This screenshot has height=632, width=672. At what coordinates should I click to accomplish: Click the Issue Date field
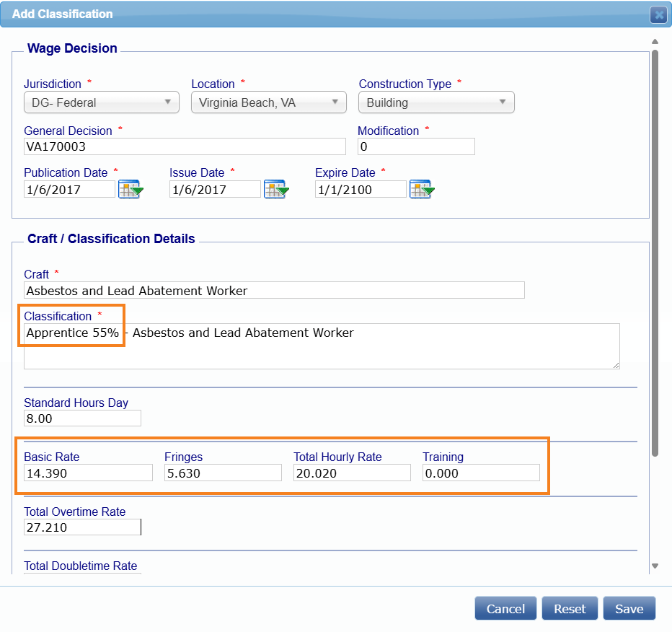tap(215, 190)
